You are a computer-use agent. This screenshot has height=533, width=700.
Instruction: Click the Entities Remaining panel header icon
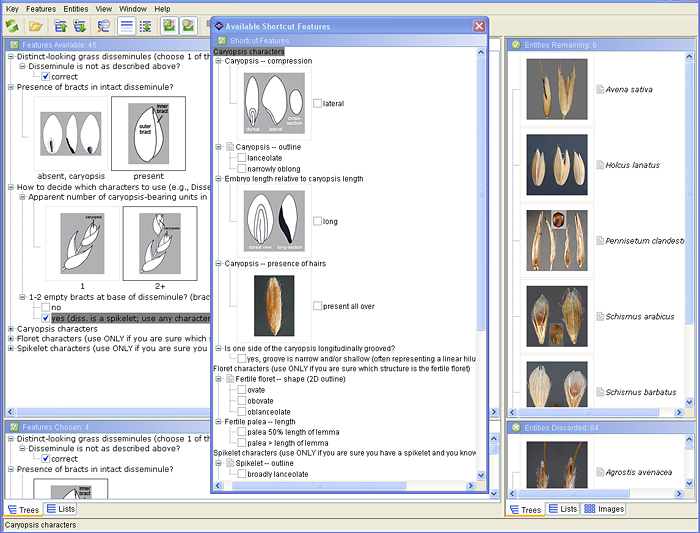point(516,45)
